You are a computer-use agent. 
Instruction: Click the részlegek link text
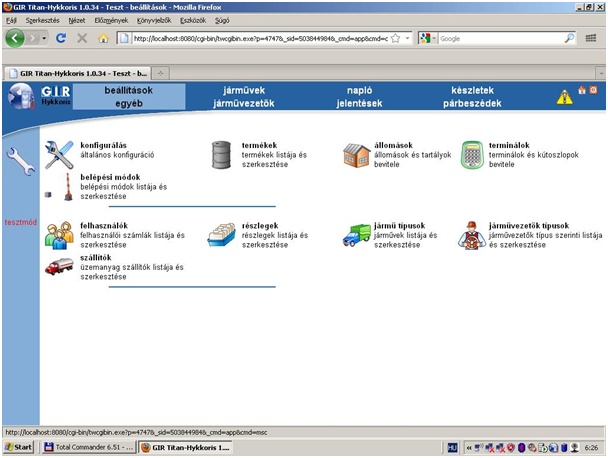click(x=260, y=226)
